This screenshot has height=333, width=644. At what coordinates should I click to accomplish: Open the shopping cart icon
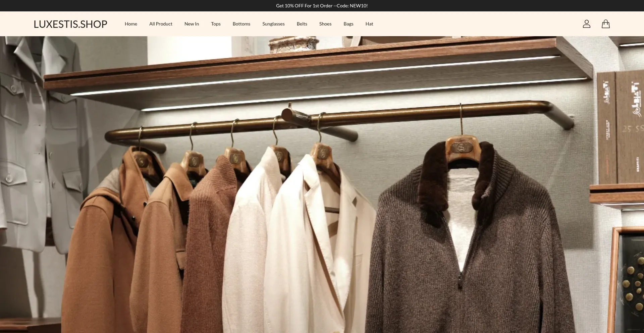tap(606, 23)
